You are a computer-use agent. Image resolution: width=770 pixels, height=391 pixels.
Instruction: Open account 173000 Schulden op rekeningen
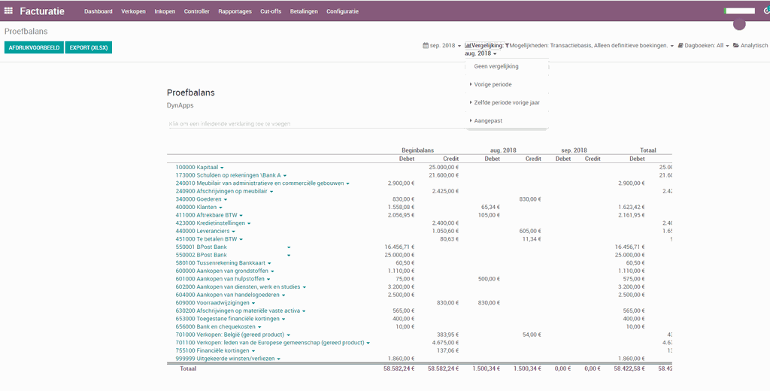pyautogui.click(x=231, y=175)
